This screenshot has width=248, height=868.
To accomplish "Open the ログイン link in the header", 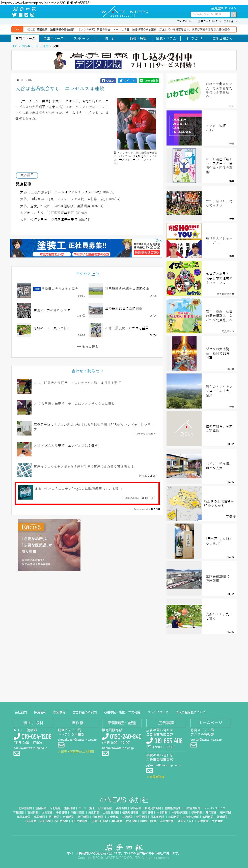I will coord(231,8).
